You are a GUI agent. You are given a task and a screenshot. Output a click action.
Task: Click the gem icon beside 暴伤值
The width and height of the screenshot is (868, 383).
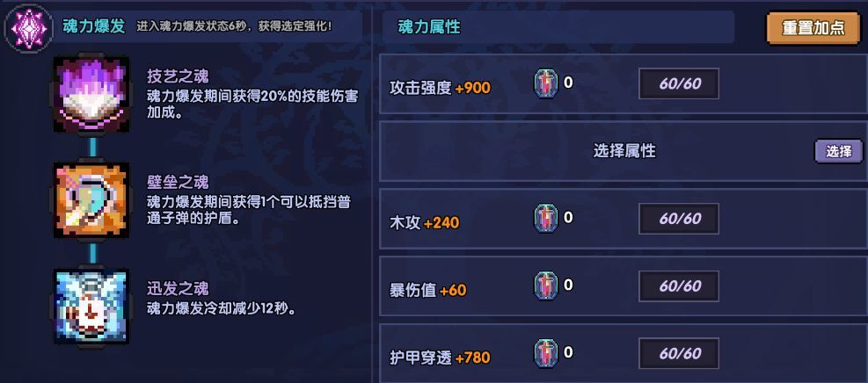(546, 286)
